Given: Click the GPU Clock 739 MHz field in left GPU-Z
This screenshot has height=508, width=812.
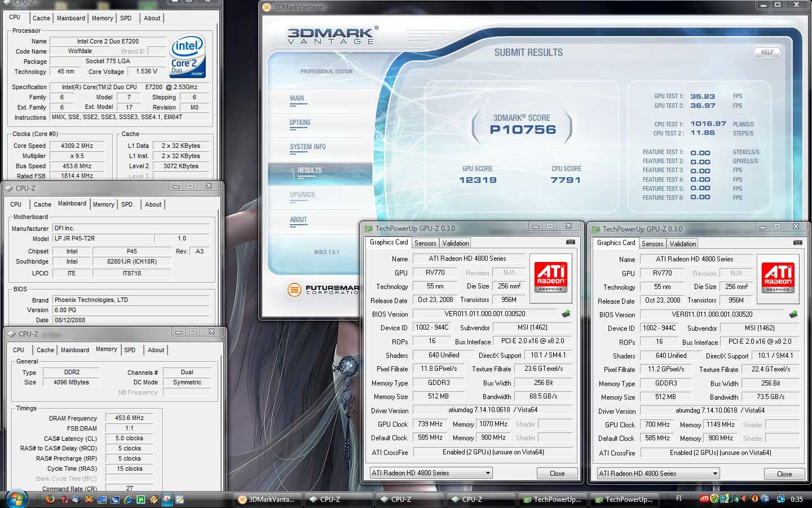Looking at the screenshot, I should point(430,424).
